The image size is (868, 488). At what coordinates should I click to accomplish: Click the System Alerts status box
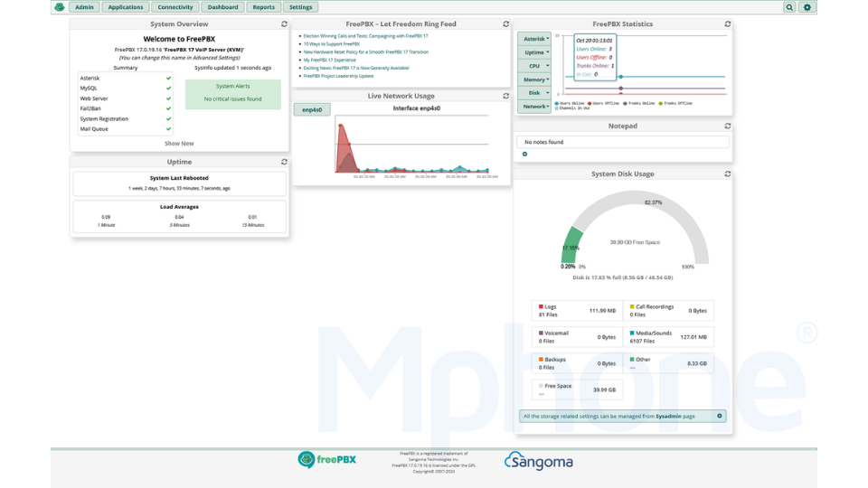point(233,94)
